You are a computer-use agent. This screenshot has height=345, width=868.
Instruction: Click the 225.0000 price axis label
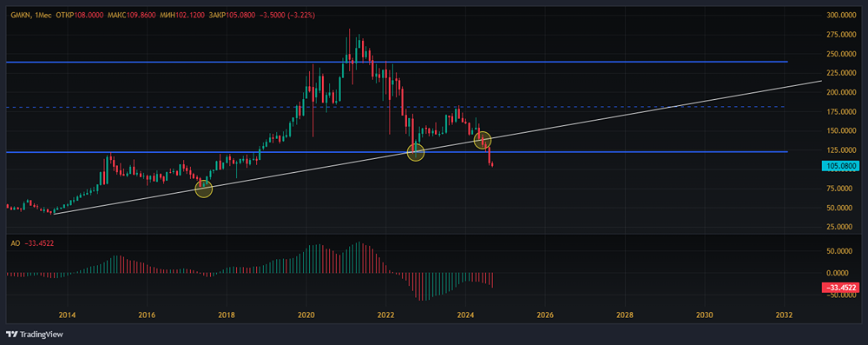842,73
